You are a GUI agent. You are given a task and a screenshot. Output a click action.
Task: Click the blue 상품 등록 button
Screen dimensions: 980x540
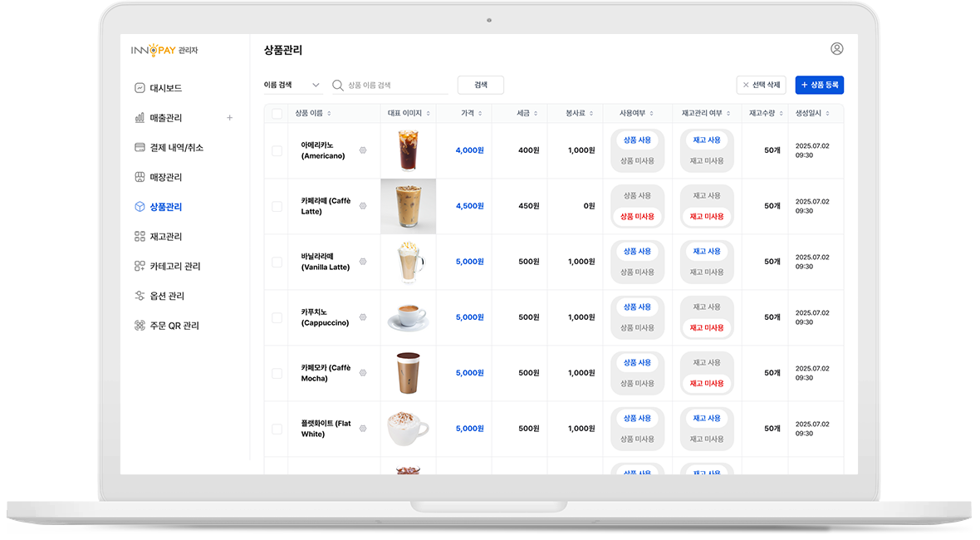click(820, 85)
